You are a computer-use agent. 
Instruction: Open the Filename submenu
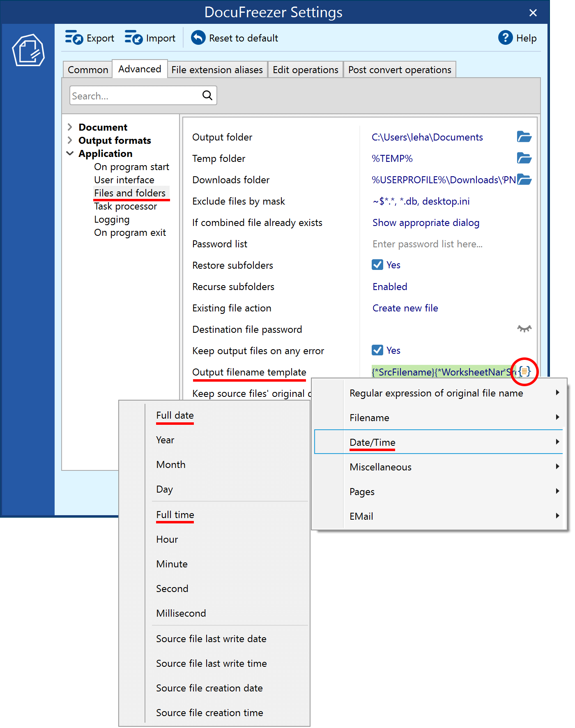tap(439, 417)
